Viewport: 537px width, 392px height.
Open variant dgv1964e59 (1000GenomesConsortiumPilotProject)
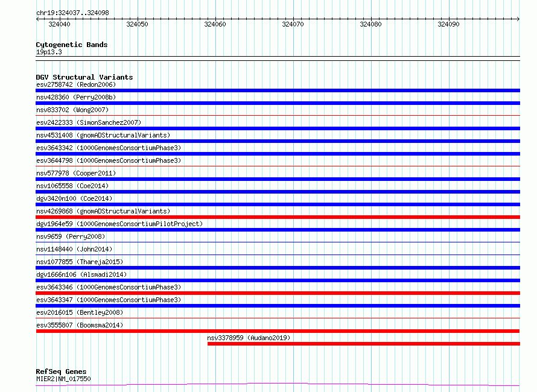119,224
